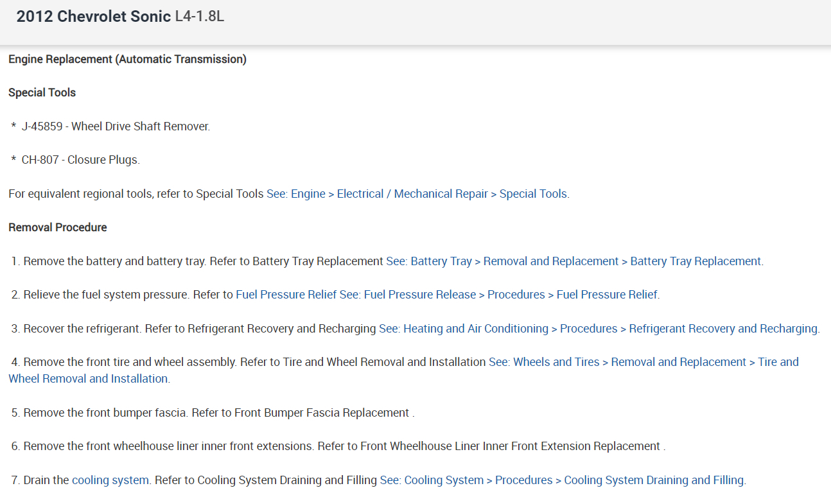Open the "See: Battery Tray" replacement link

point(574,261)
